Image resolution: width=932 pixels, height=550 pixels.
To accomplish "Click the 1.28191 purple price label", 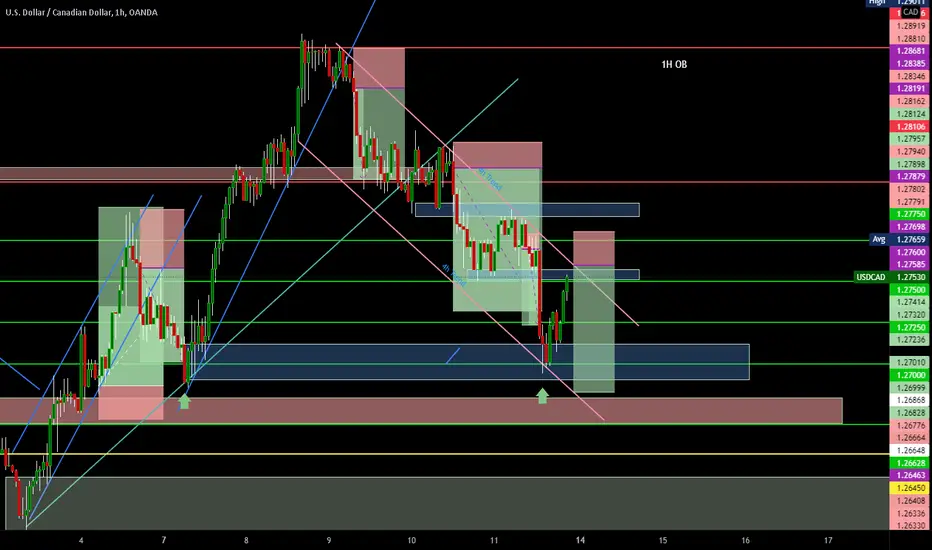I will click(909, 89).
